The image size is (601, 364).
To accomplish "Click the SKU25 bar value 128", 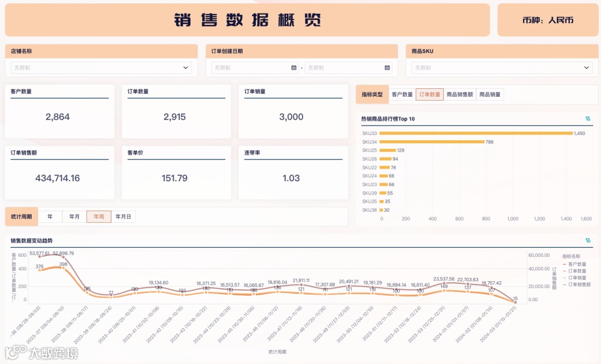I will point(401,151).
